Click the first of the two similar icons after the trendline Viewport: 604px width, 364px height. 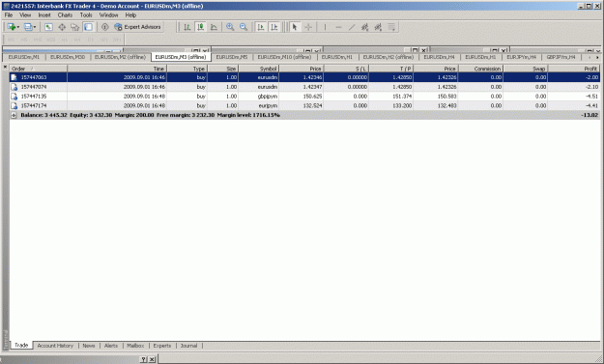pyautogui.click(x=364, y=27)
